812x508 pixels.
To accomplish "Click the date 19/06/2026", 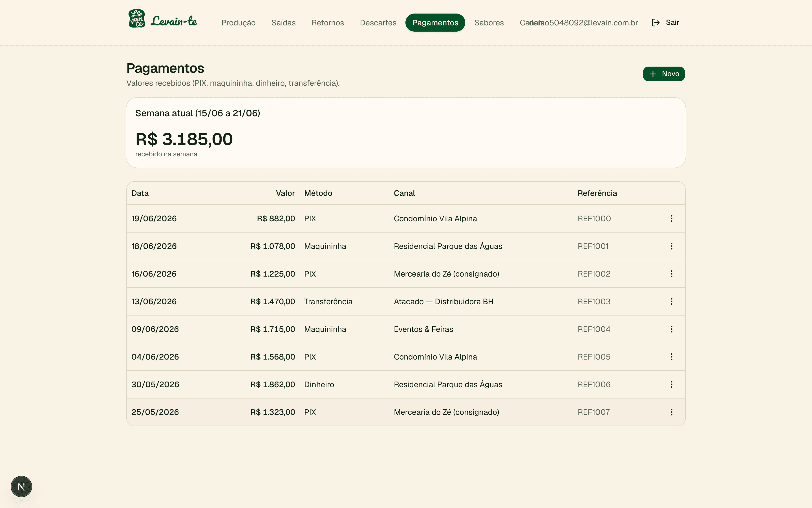I will (x=154, y=218).
